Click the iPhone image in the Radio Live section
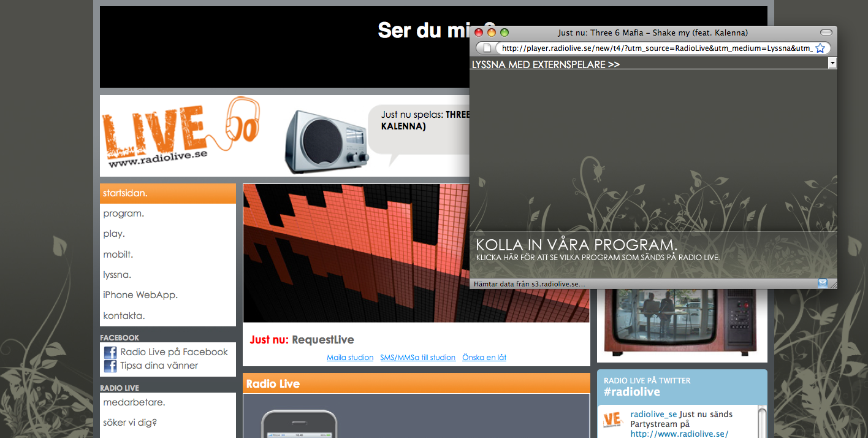This screenshot has width=868, height=438. 299,424
